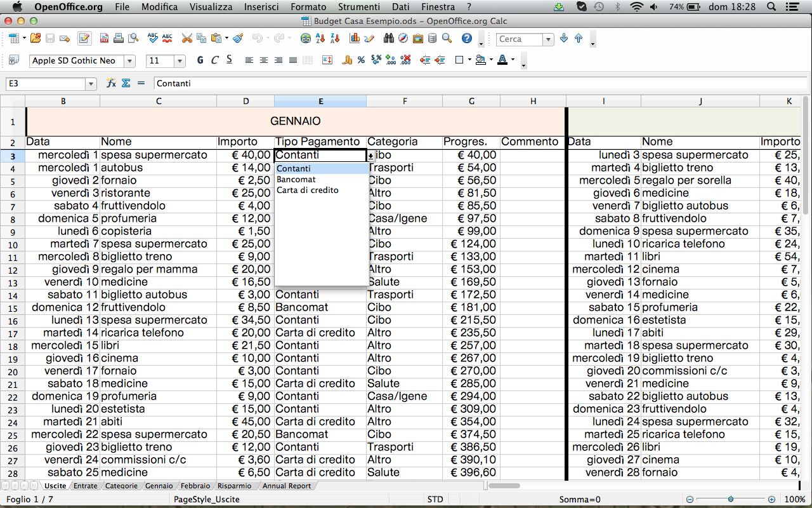This screenshot has width=812, height=508.
Task: Open the Name Box dropdown
Action: coord(90,83)
